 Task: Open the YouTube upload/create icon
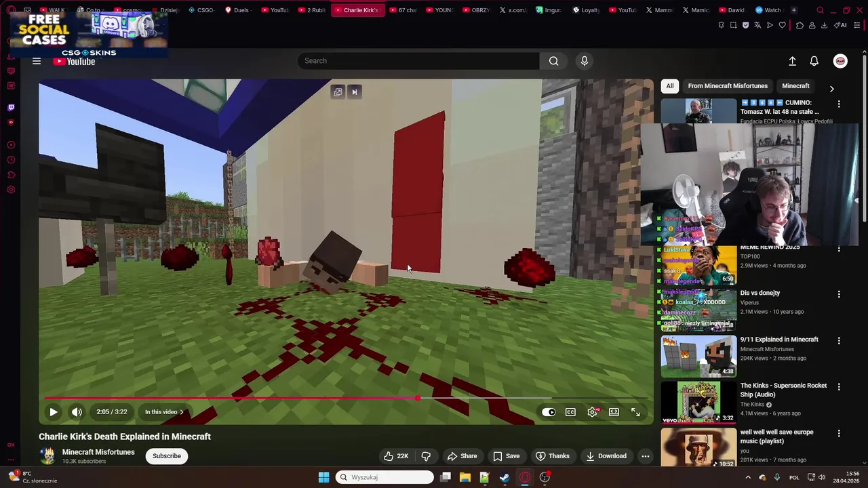[x=792, y=61]
